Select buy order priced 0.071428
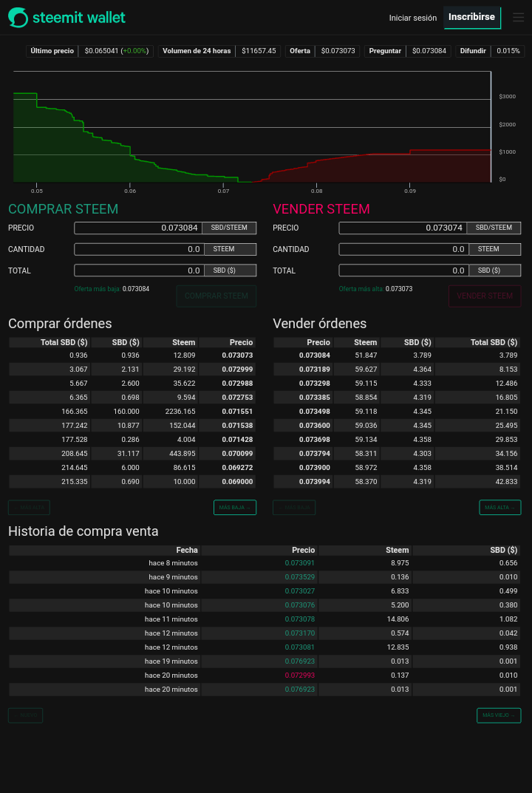Image resolution: width=532 pixels, height=793 pixels. (132, 440)
